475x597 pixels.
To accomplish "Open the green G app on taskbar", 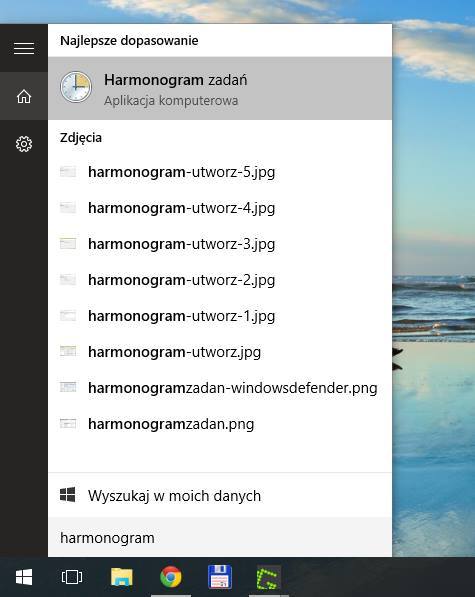I will (x=269, y=578).
